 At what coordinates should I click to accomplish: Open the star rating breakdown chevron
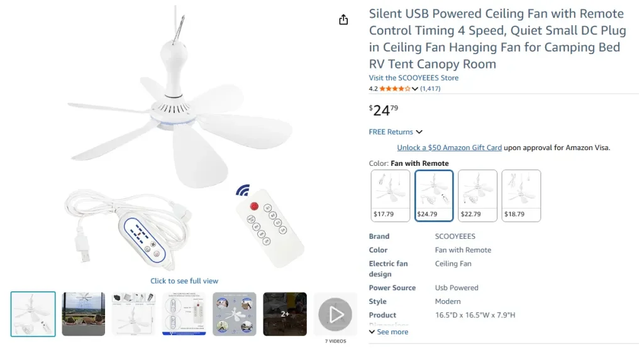pos(415,89)
